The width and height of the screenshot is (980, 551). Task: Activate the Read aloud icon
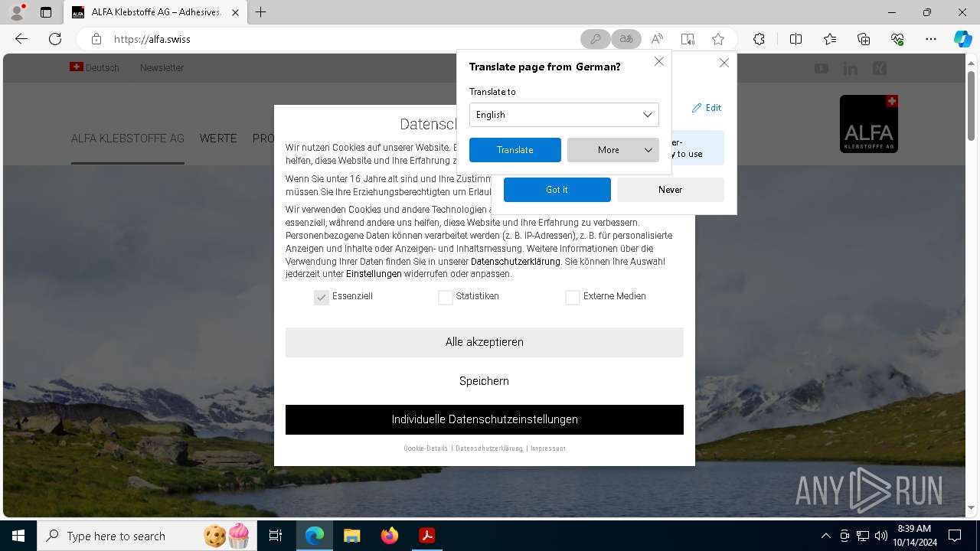[657, 39]
